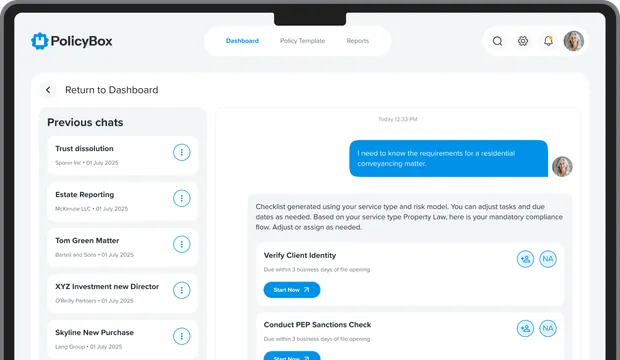The height and width of the screenshot is (360, 620).
Task: Assign user to Conduct PEP Sanctions Check
Action: (x=525, y=328)
